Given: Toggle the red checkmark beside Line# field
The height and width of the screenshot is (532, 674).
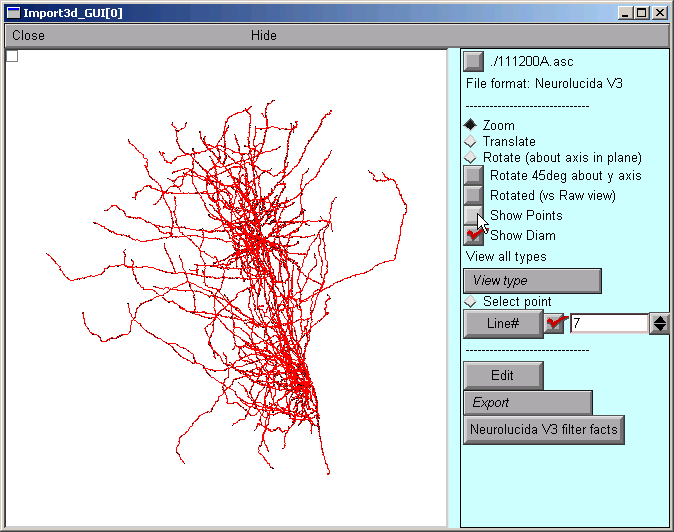Looking at the screenshot, I should (x=556, y=324).
